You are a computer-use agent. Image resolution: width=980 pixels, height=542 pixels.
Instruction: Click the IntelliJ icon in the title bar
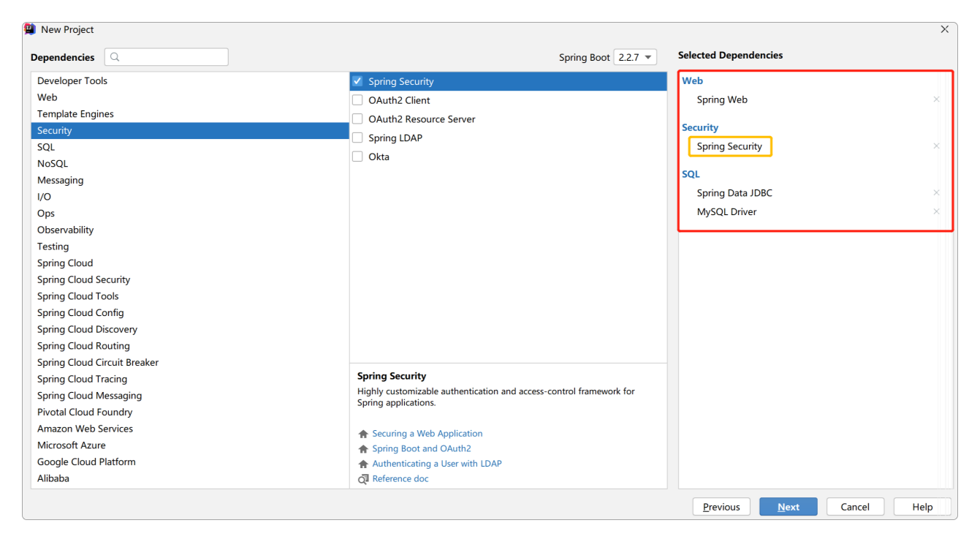tap(31, 29)
